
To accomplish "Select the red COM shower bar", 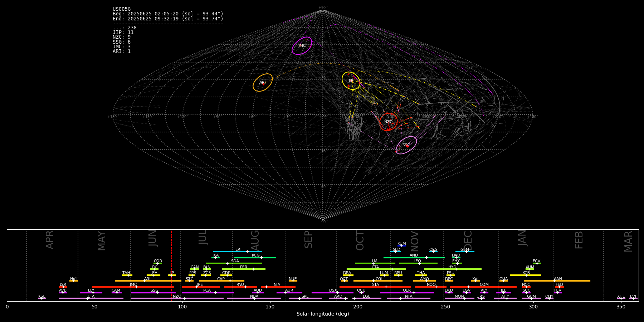I will (484, 287).
